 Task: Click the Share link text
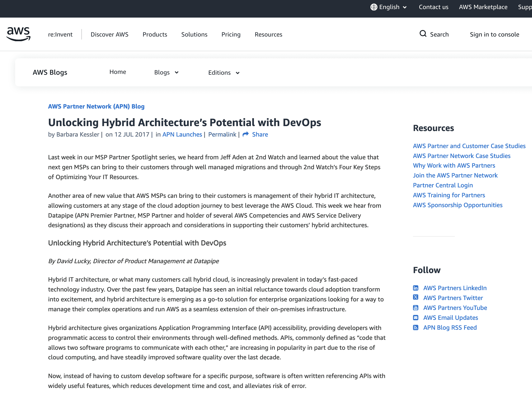[260, 134]
